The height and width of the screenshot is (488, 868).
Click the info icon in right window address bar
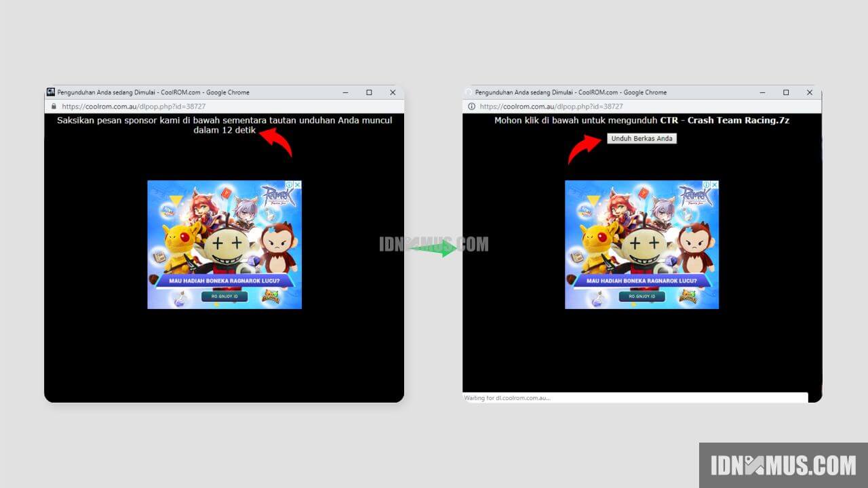pyautogui.click(x=471, y=106)
